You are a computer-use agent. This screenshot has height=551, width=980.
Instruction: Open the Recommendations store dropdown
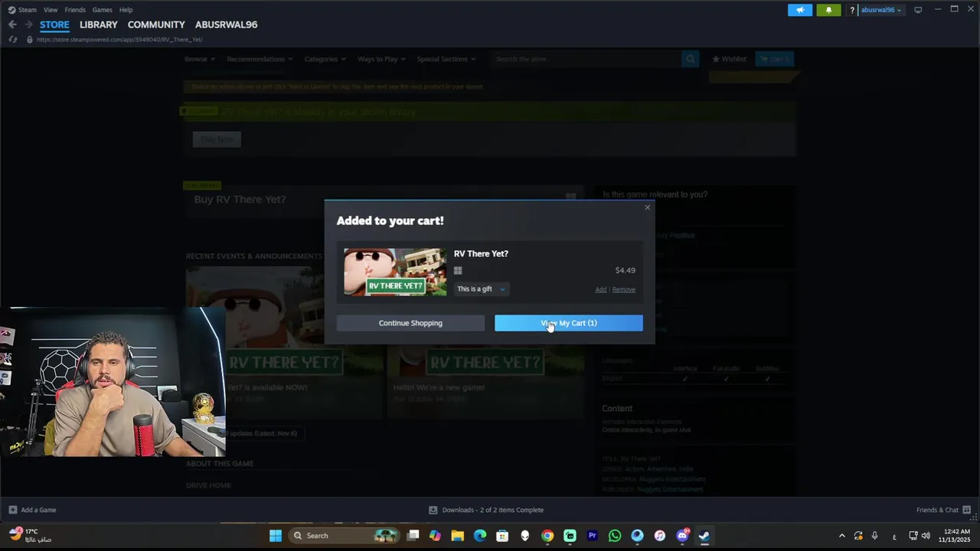260,59
